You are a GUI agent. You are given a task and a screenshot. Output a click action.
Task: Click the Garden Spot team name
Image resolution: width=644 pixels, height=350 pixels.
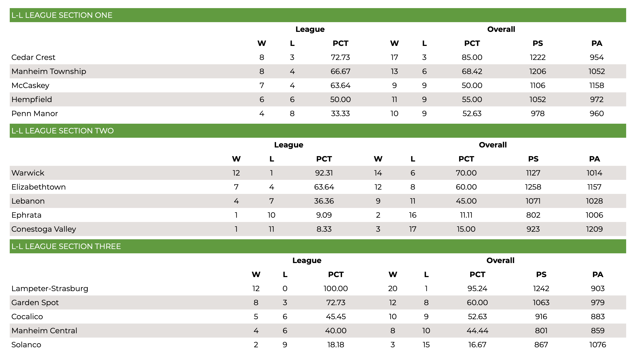(35, 302)
